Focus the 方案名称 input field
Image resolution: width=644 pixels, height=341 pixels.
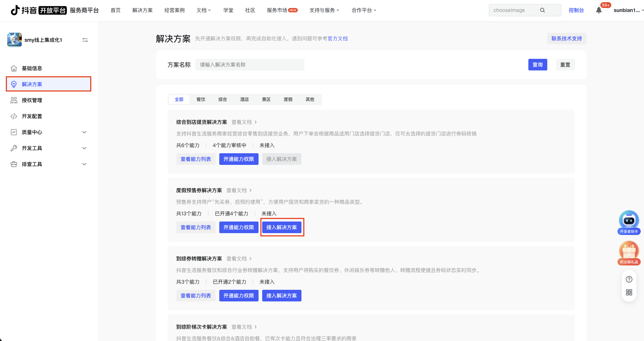(249, 65)
